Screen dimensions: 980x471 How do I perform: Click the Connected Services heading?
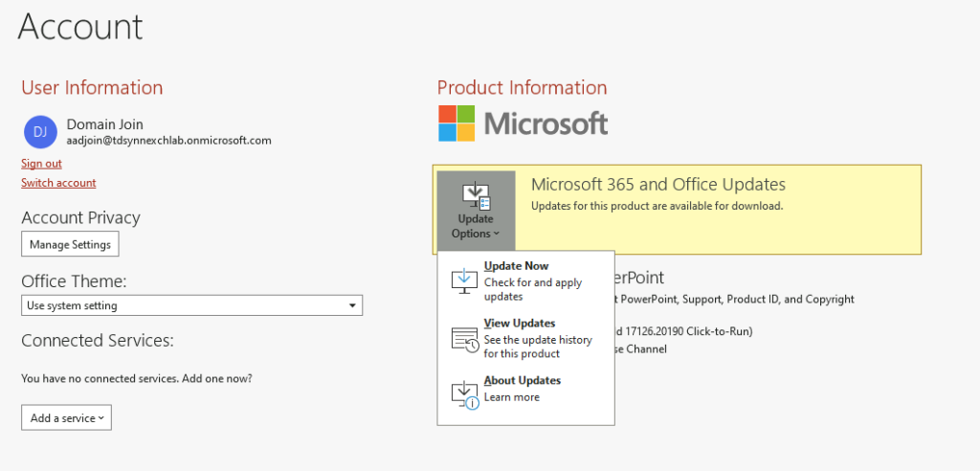click(x=97, y=341)
